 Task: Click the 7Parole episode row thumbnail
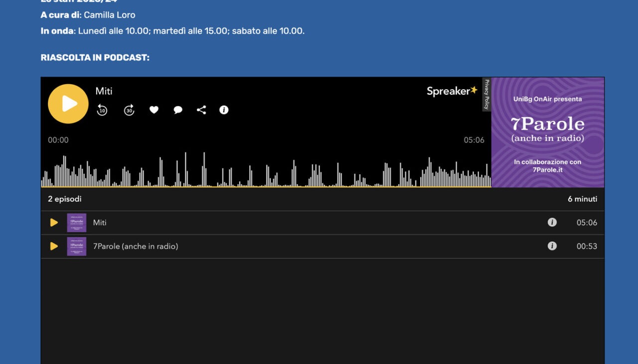[x=77, y=246]
